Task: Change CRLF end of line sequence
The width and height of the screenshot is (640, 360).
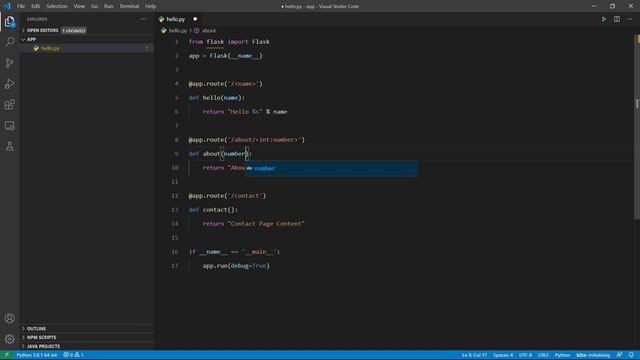Action: tap(543, 355)
